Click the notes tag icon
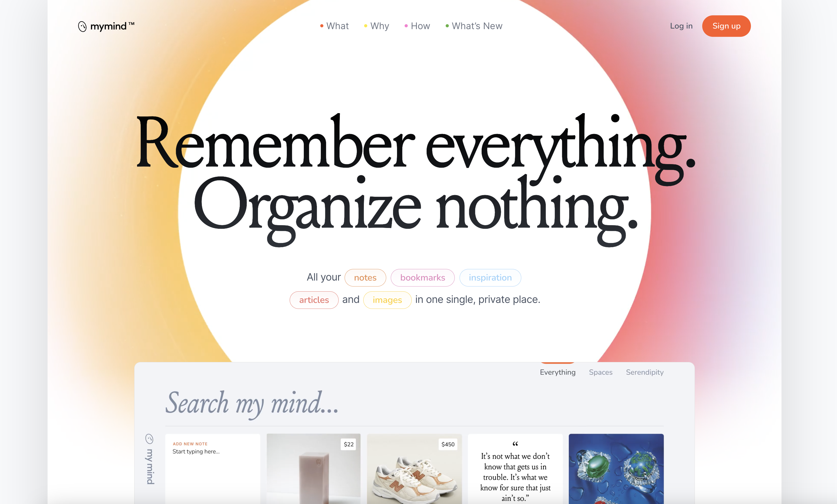 click(x=365, y=277)
